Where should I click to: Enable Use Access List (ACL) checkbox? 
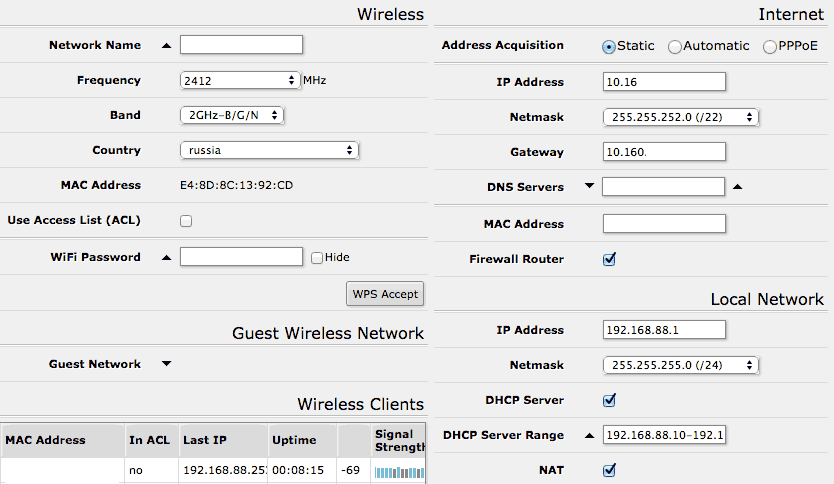(186, 221)
